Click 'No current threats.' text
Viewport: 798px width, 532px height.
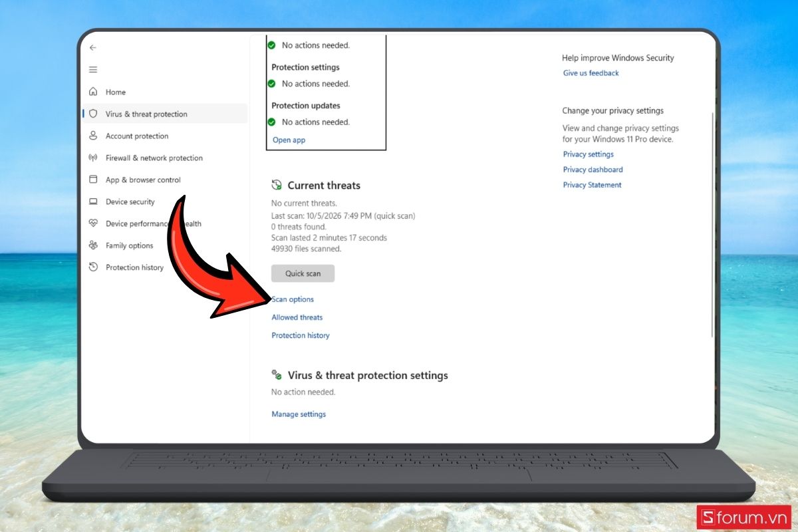[305, 203]
